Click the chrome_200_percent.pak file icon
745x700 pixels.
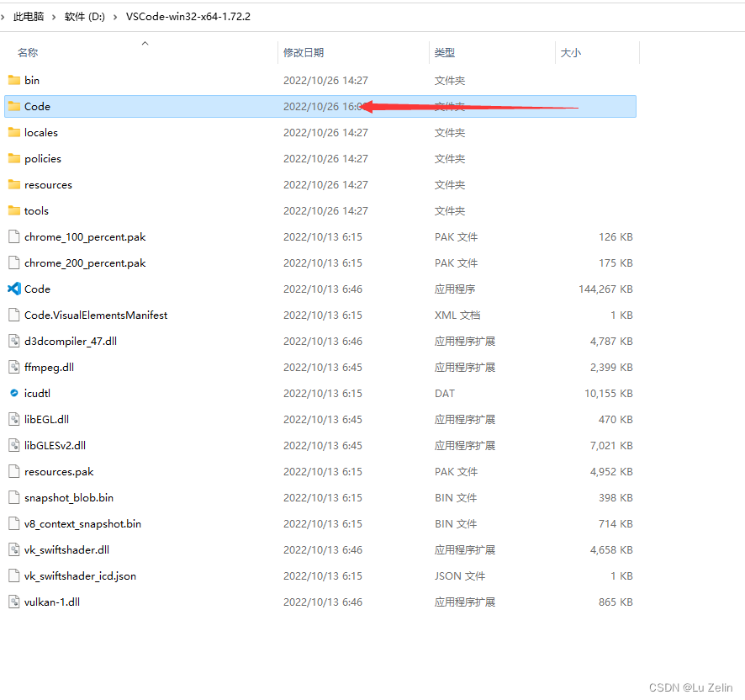pyautogui.click(x=14, y=263)
